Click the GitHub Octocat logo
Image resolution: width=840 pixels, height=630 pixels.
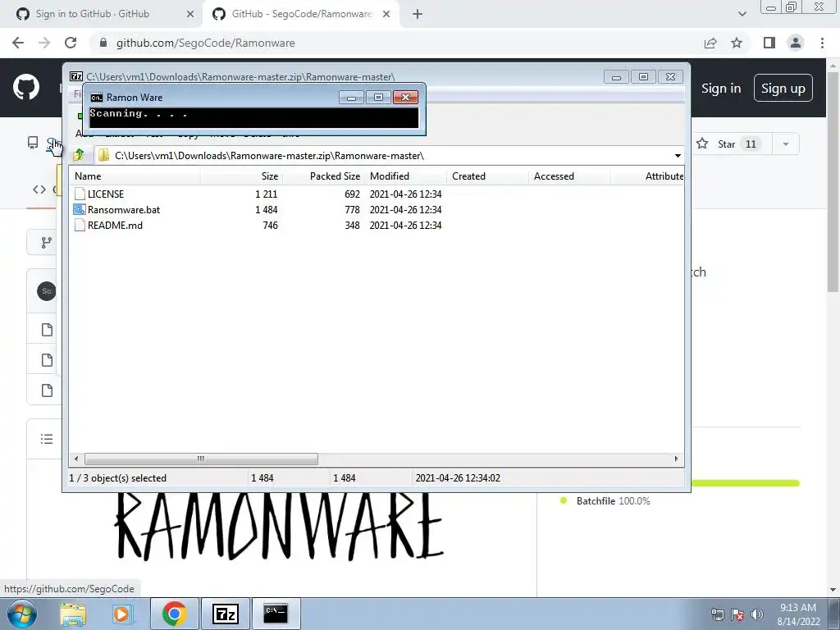(26, 87)
